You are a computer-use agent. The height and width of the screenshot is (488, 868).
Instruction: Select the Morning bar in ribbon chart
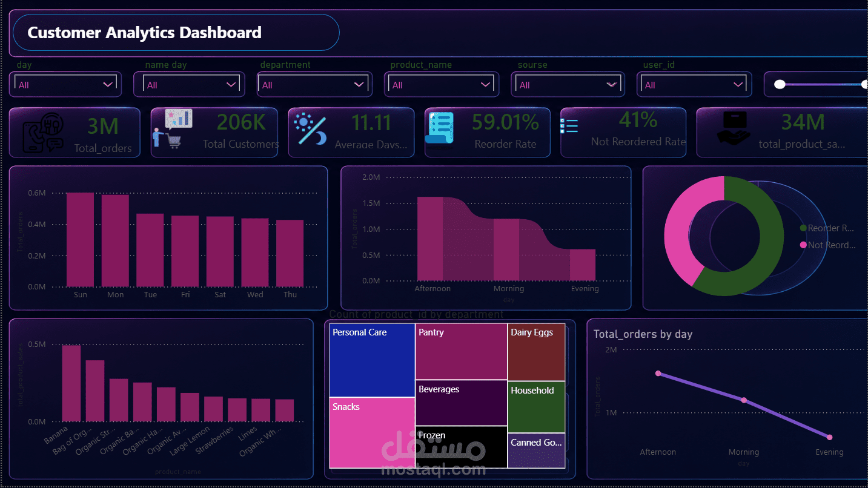point(506,249)
